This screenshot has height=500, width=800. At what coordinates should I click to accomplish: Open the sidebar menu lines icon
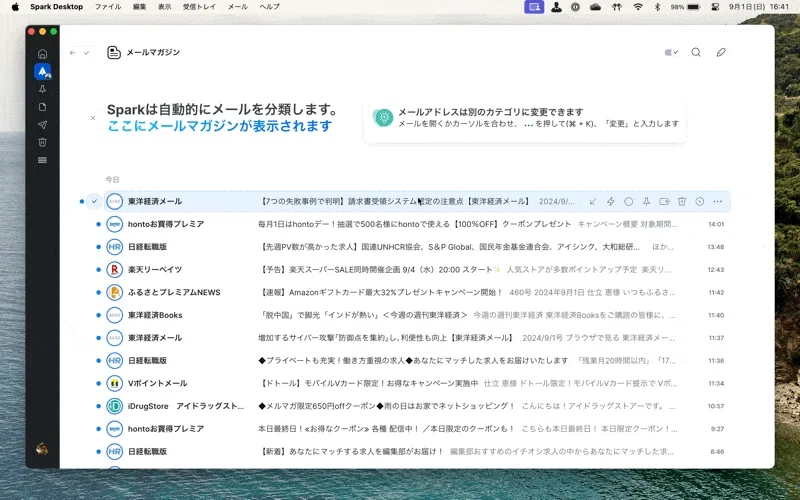42,160
